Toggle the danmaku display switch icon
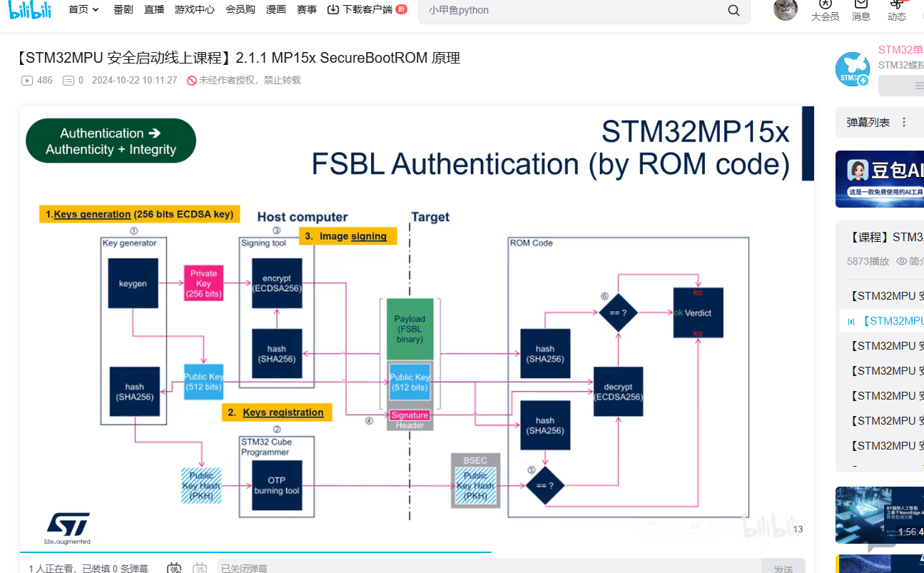924x573 pixels. click(174, 569)
